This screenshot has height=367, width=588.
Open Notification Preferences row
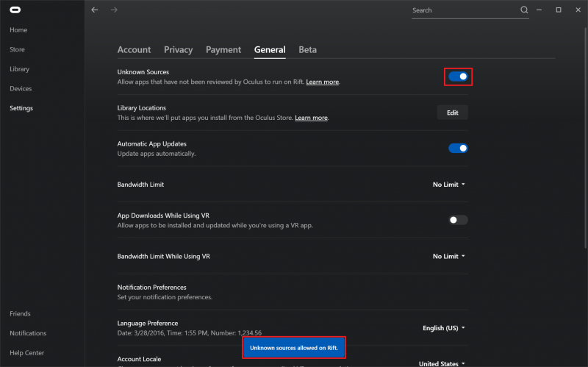coord(293,292)
